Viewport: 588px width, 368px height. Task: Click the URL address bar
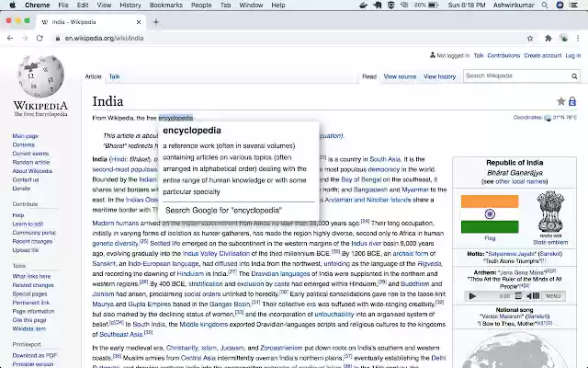[288, 39]
